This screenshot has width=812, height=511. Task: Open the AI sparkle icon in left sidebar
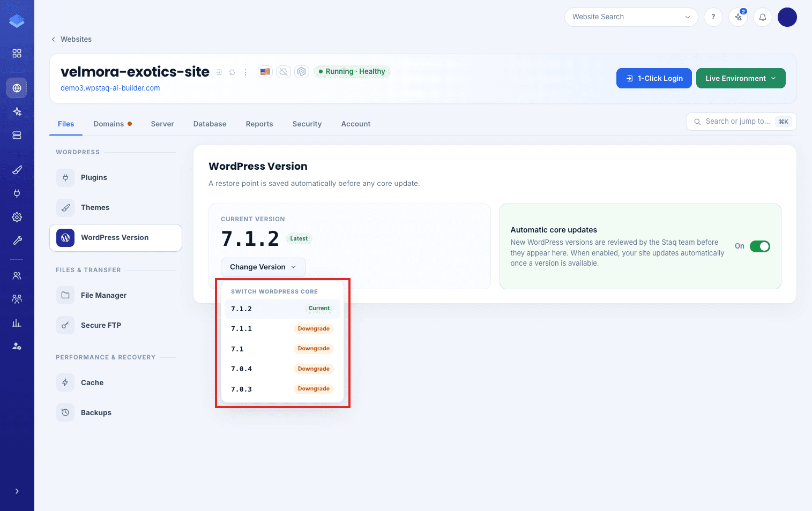17,111
